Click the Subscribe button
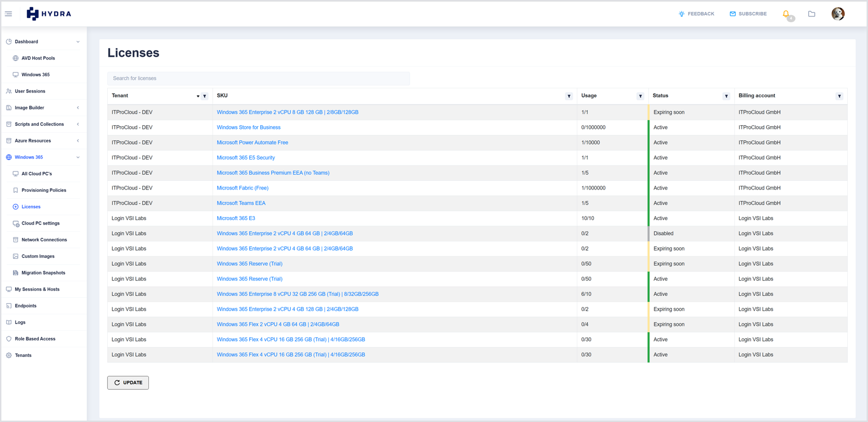Viewport: 868px width, 422px height. click(748, 14)
